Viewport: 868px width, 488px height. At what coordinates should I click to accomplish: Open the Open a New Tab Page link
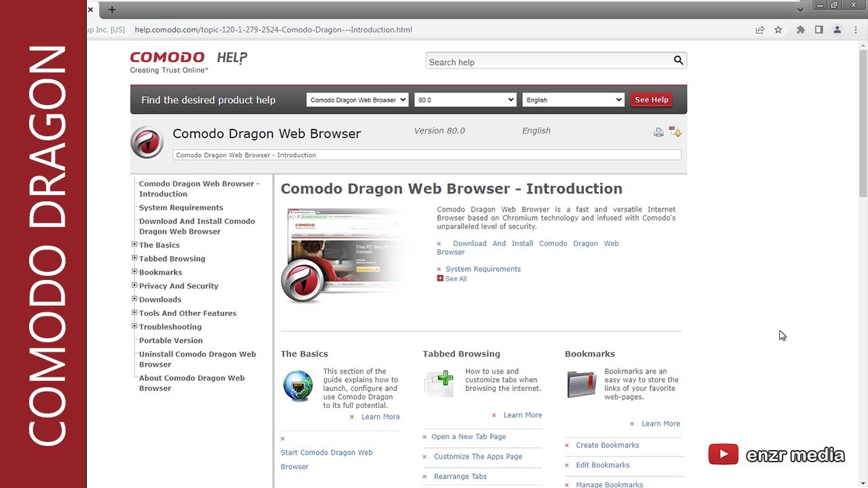pyautogui.click(x=469, y=436)
